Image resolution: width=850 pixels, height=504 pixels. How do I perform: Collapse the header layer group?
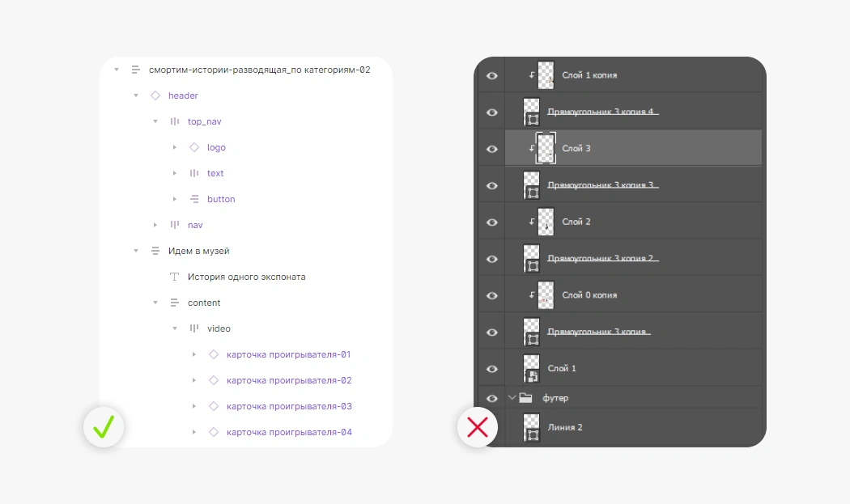[136, 95]
